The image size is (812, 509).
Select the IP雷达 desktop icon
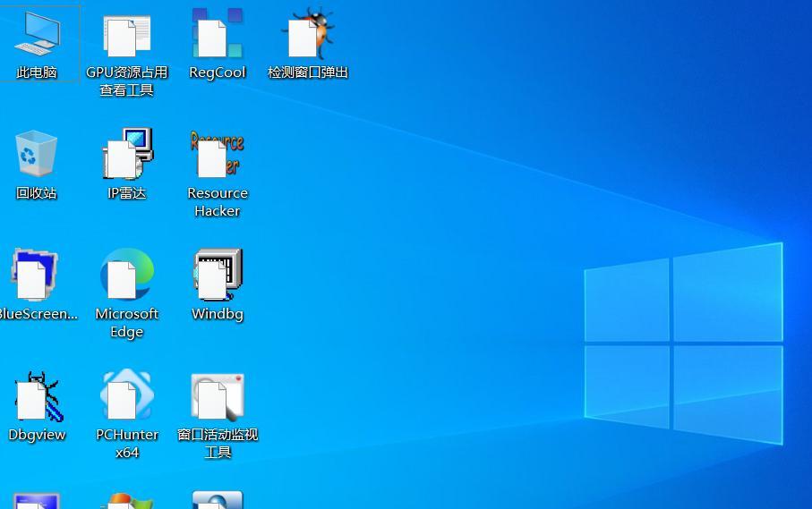click(127, 153)
